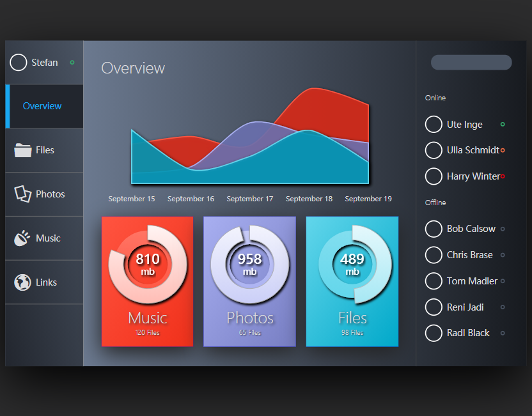The height and width of the screenshot is (416, 532).
Task: Select September 17 on chart axis
Action: coord(249,199)
